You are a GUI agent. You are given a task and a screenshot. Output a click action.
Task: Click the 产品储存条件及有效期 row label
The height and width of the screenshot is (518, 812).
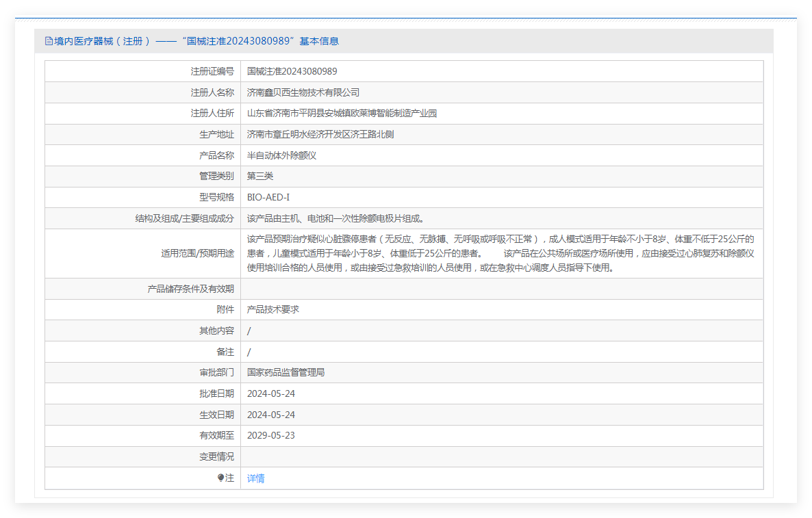pyautogui.click(x=190, y=289)
